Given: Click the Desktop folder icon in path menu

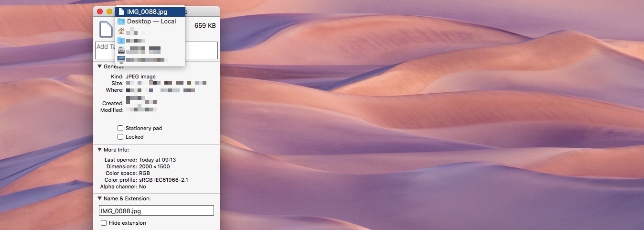Looking at the screenshot, I should [x=121, y=22].
